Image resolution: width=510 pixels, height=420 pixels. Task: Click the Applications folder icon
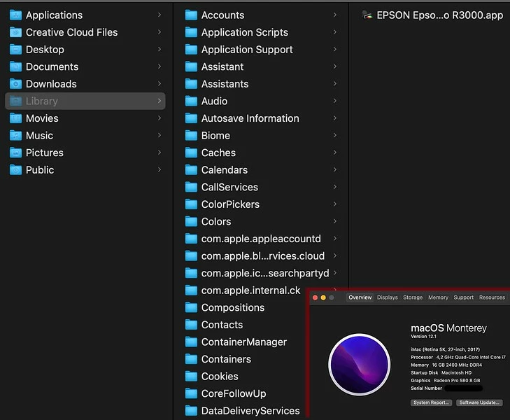click(15, 15)
